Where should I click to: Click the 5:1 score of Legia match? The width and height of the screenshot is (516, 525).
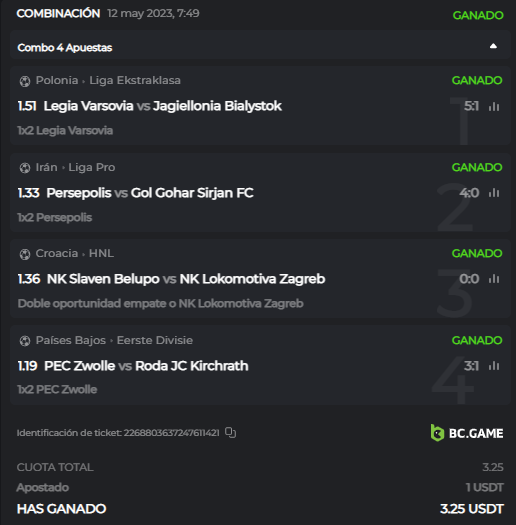pos(471,106)
